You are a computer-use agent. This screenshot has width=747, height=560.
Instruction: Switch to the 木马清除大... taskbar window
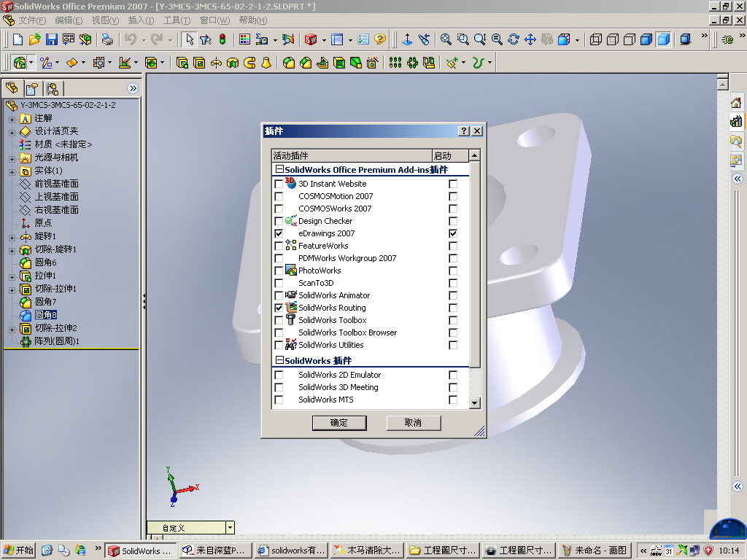368,551
